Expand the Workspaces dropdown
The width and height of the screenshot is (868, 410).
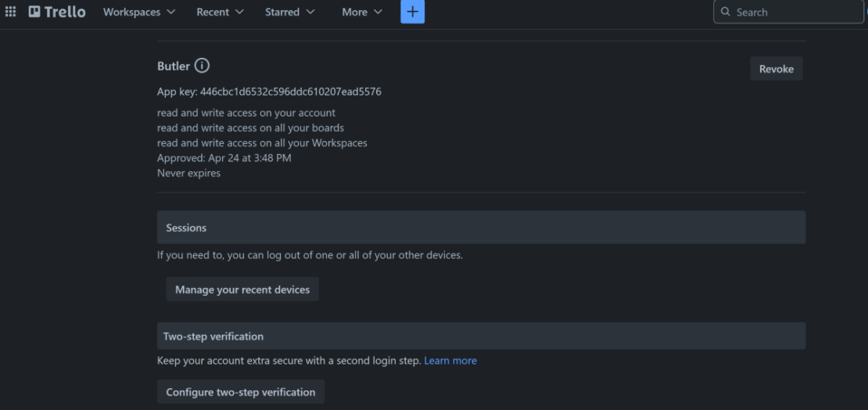tap(139, 12)
